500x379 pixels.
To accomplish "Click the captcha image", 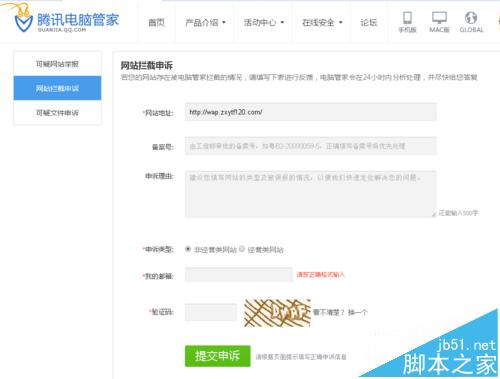I will [x=277, y=313].
